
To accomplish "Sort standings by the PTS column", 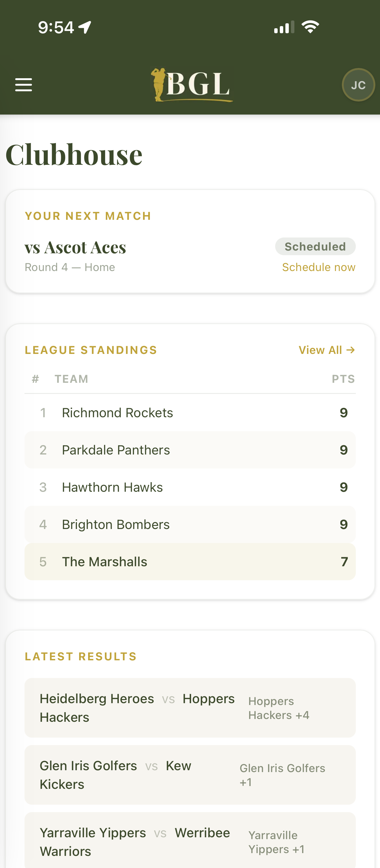I will pyautogui.click(x=343, y=378).
